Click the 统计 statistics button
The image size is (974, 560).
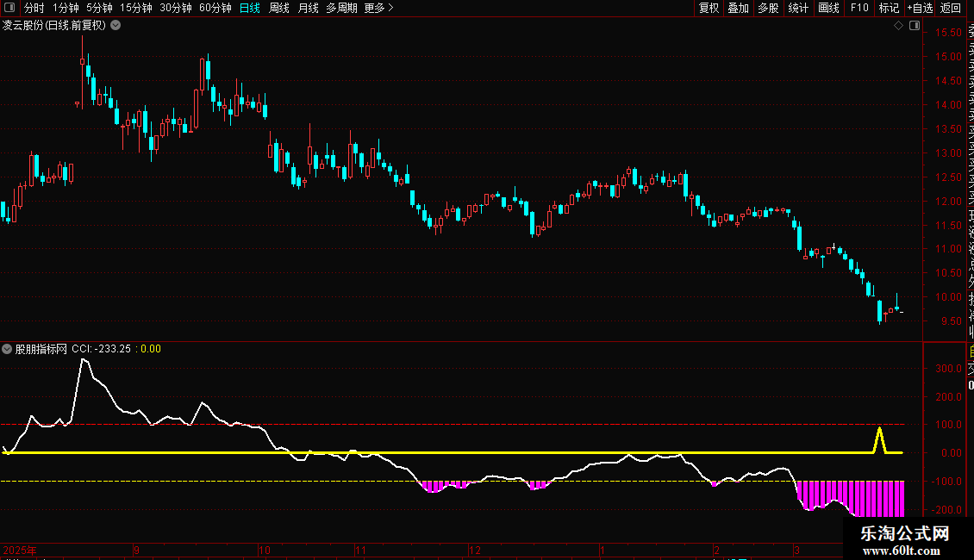[x=798, y=8]
